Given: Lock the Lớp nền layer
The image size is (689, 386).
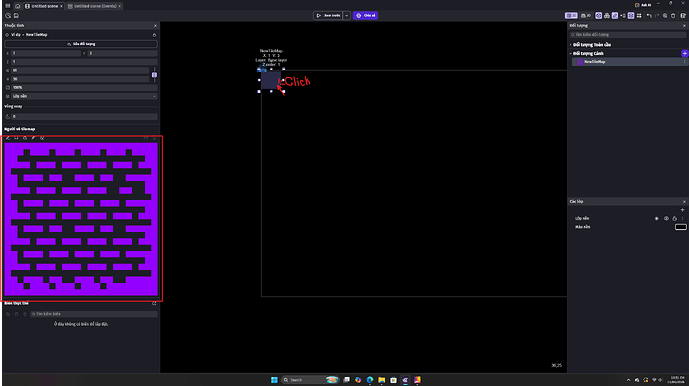Looking at the screenshot, I should coord(674,218).
